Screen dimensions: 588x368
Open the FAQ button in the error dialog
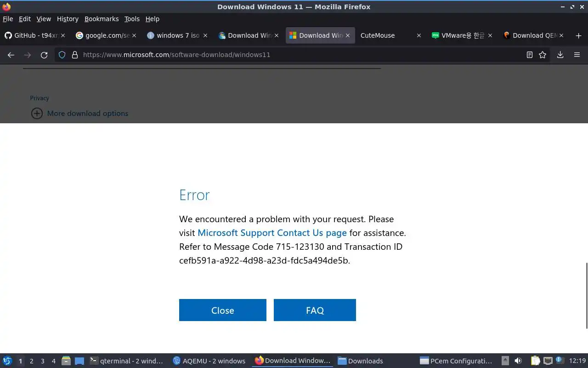(315, 310)
